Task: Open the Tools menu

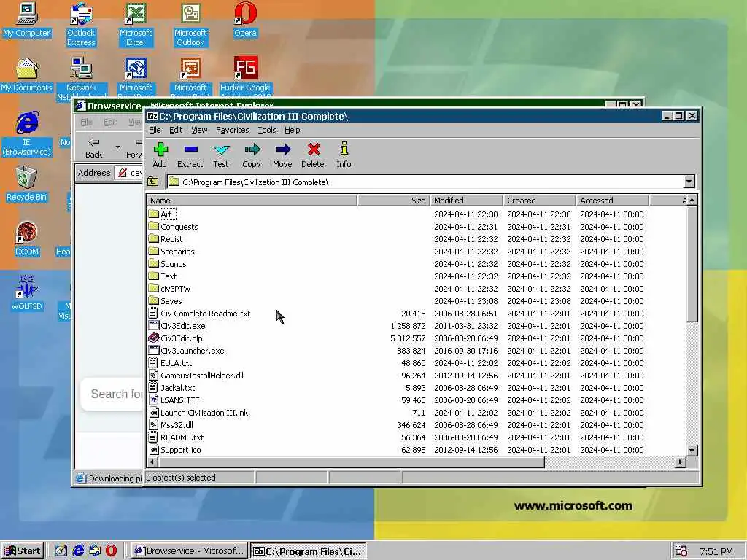Action: coord(267,130)
